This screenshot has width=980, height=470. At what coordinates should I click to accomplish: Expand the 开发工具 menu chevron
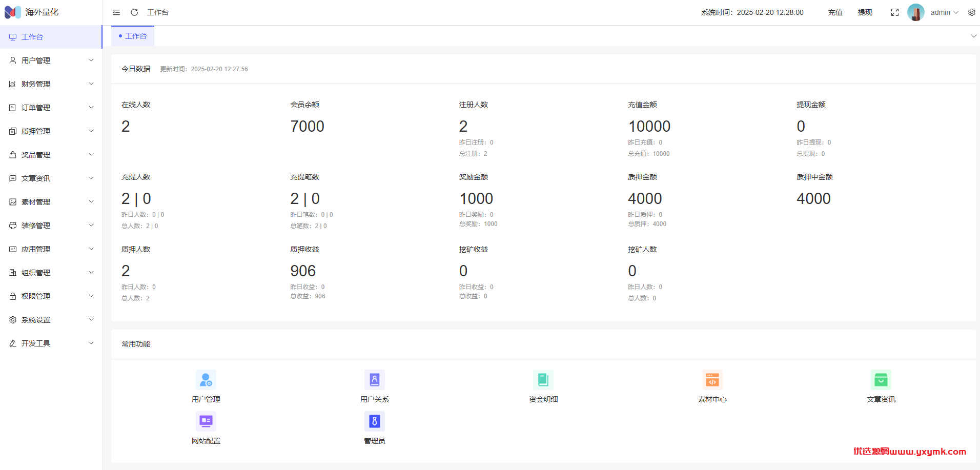pyautogui.click(x=91, y=343)
